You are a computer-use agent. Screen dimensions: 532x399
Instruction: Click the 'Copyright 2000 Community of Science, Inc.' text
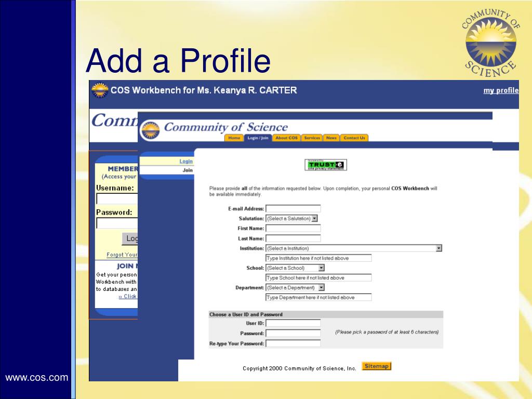pyautogui.click(x=299, y=368)
